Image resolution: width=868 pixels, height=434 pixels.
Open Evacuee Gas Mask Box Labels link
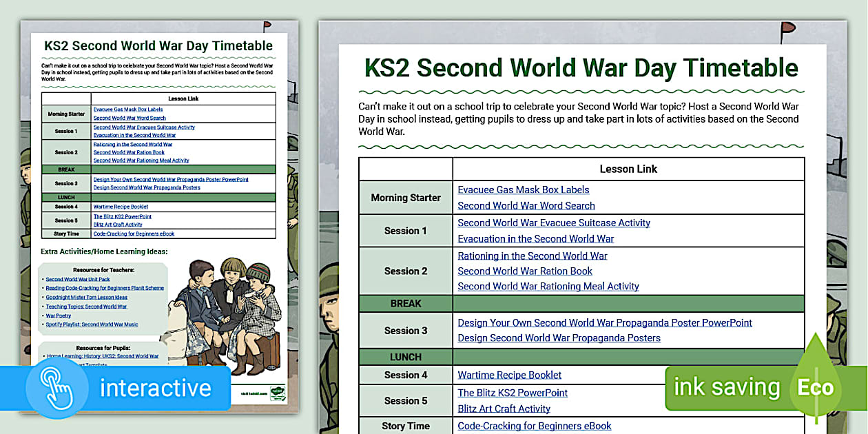(524, 189)
